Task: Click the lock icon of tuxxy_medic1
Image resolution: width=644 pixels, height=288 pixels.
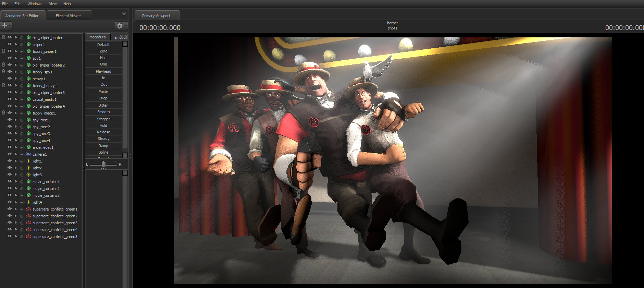Action: 3,113
